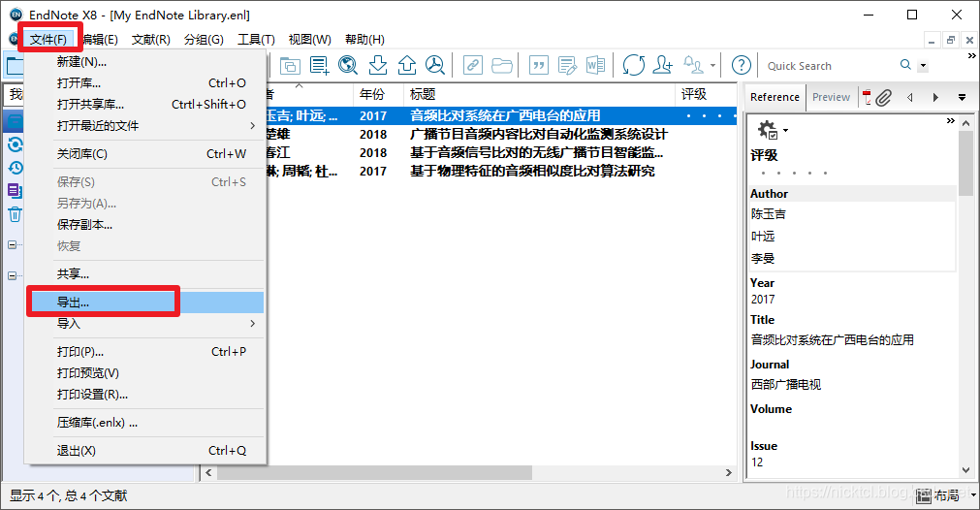Sort by the 年份 column header

(x=378, y=94)
